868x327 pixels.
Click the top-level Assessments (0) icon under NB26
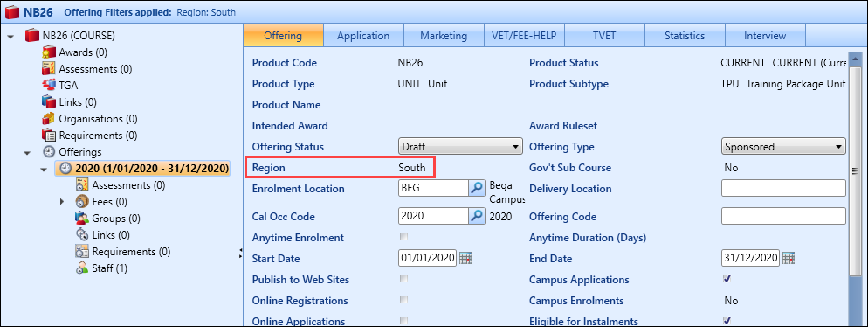[49, 69]
